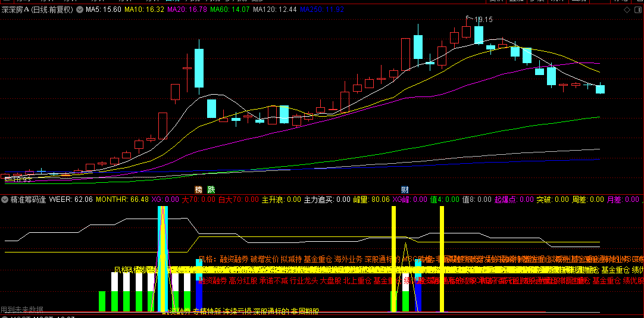The image size is (644, 318).
Task: Click the MA60: 14.07 label
Action: pos(230,10)
